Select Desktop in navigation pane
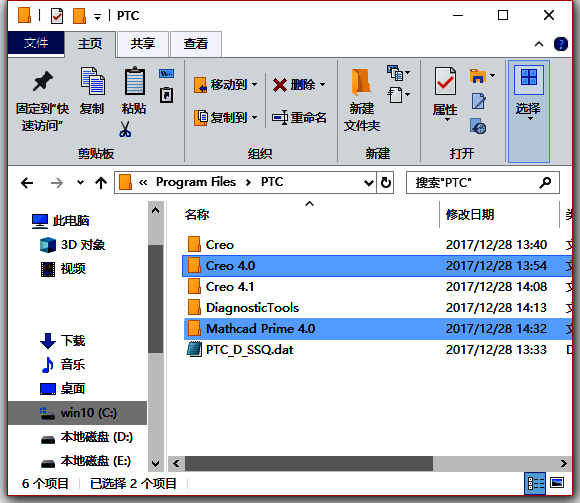This screenshot has width=580, height=503. pyautogui.click(x=63, y=389)
